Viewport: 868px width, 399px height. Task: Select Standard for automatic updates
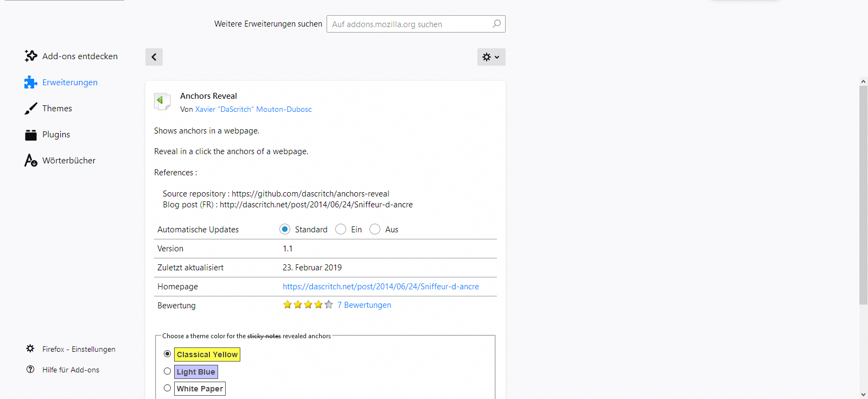[x=285, y=229]
